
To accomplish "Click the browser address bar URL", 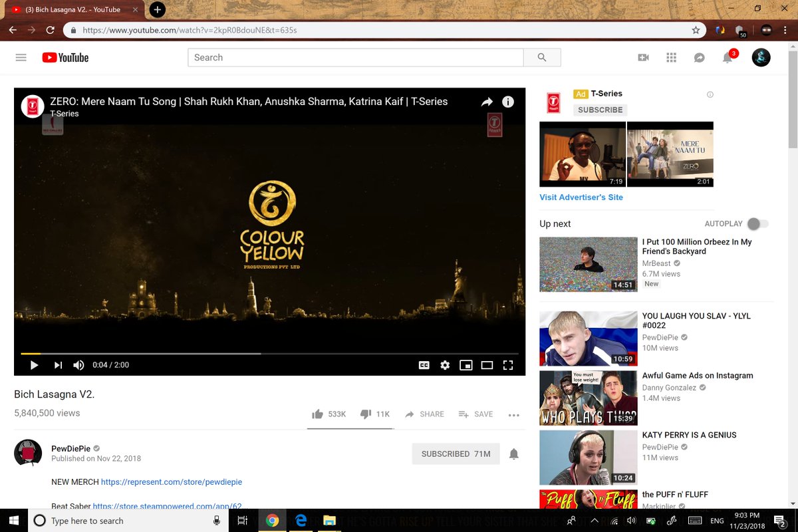I will 190,30.
